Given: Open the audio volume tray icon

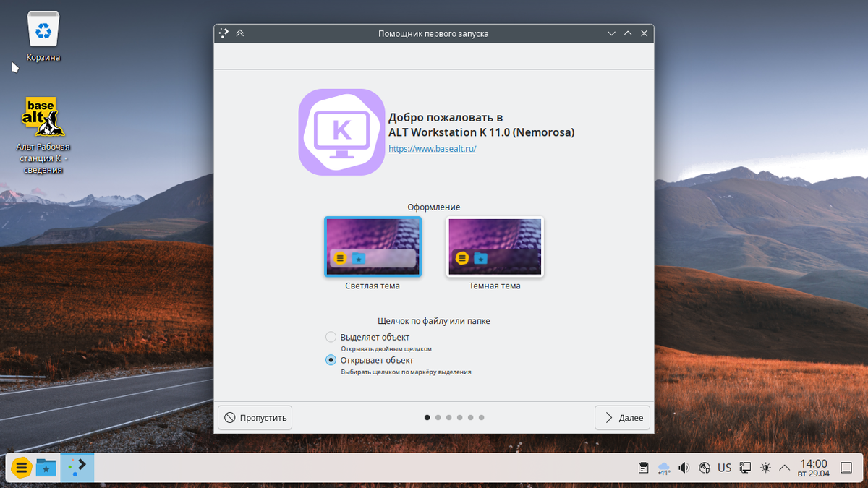Looking at the screenshot, I should (684, 468).
